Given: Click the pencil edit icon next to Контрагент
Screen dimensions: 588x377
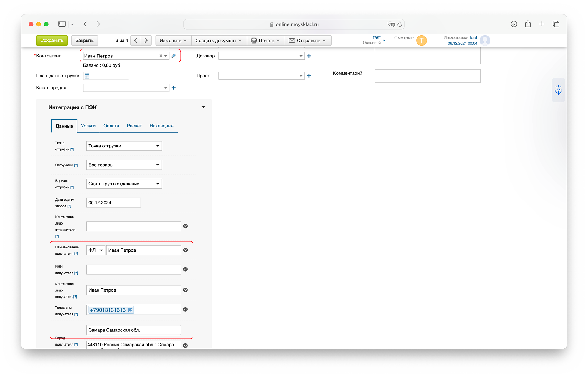Looking at the screenshot, I should point(174,56).
